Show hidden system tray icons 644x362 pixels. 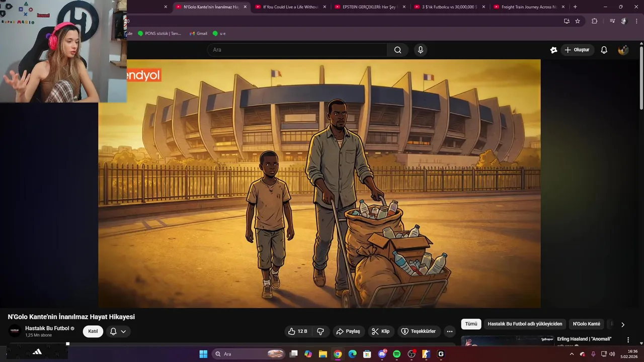pos(572,354)
